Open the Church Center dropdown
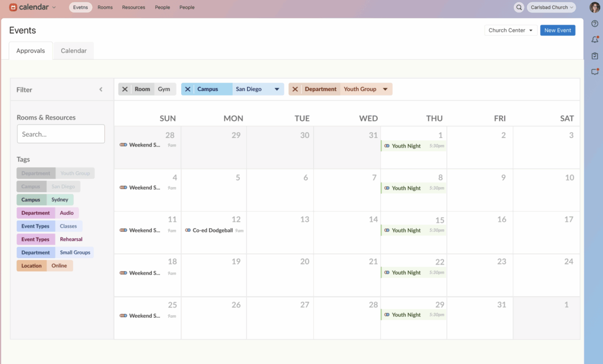Viewport: 603px width, 364px height. [510, 31]
